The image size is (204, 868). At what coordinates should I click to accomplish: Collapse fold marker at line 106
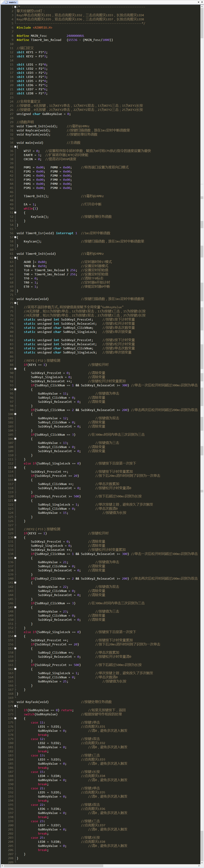[x=15, y=439]
